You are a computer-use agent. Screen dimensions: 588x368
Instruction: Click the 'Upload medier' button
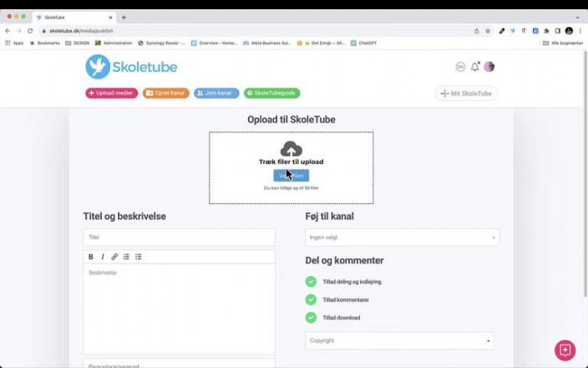[x=111, y=94]
